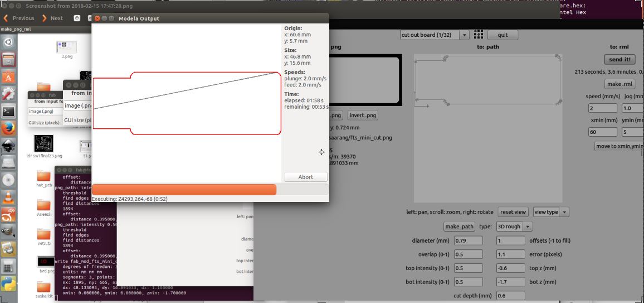Launch the Python icon in the launcher
Screen dimensions: 644x303
[x=8, y=283]
